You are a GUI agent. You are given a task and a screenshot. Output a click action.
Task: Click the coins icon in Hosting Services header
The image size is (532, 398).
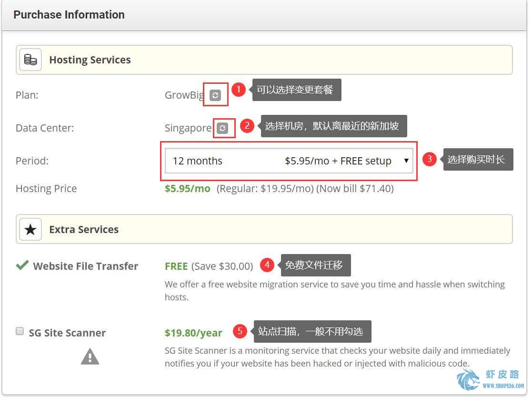click(30, 60)
